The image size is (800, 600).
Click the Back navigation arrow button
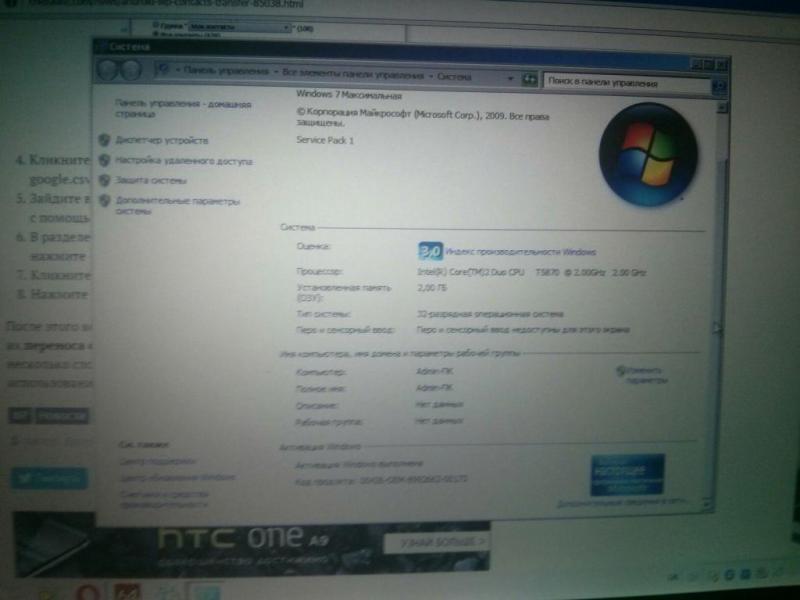click(108, 70)
